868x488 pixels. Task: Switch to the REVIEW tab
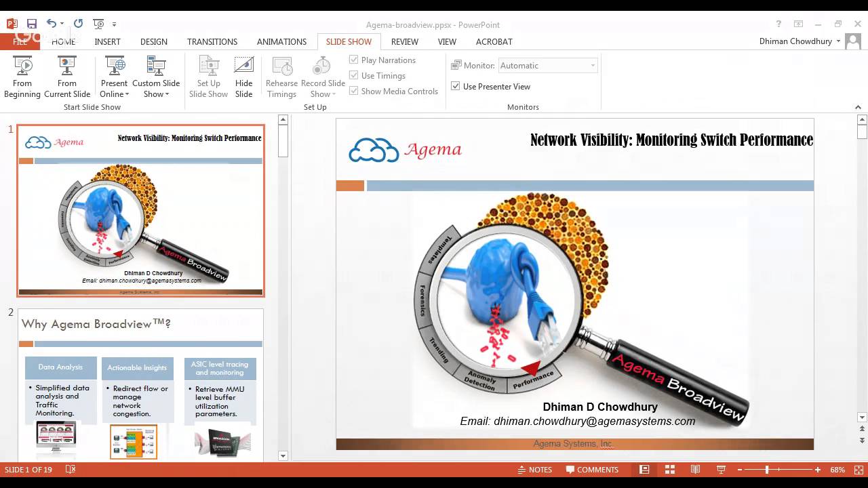(405, 41)
